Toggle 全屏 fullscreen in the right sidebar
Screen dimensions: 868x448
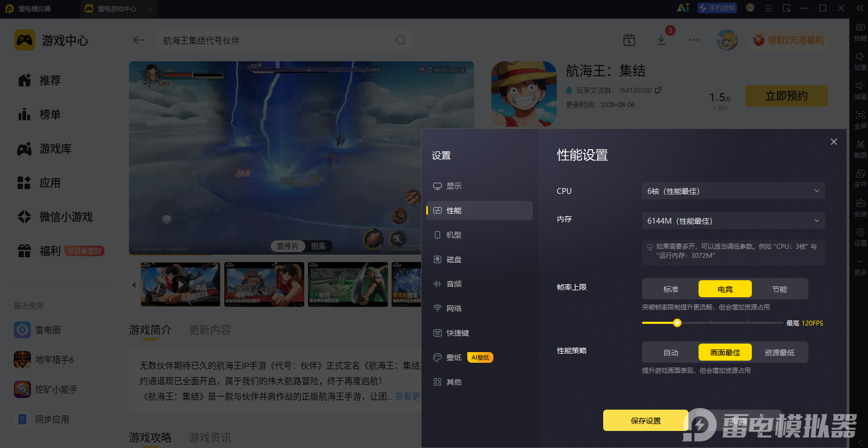tap(860, 120)
